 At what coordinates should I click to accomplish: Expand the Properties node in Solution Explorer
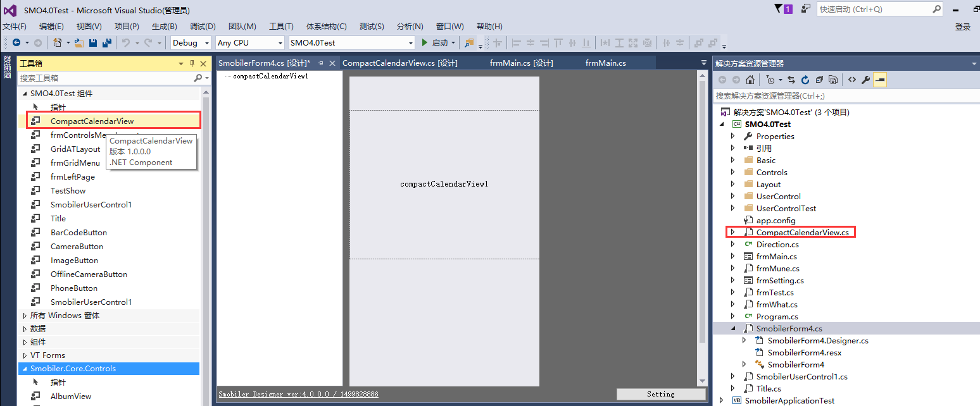(733, 136)
